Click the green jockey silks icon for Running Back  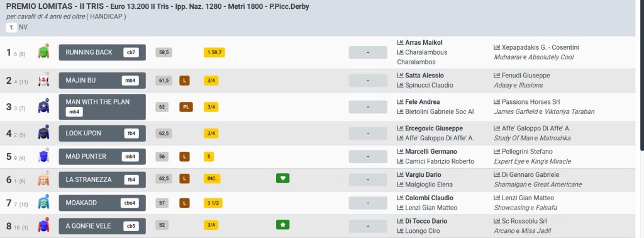pos(43,52)
